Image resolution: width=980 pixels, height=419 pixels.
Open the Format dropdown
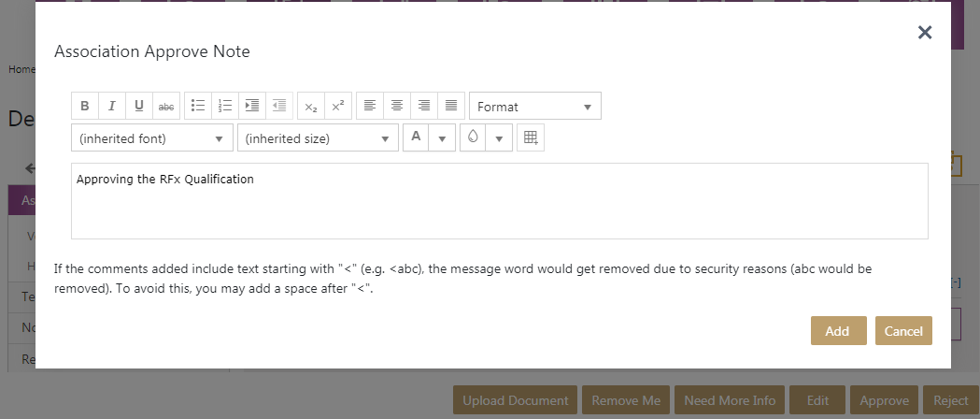tap(534, 107)
